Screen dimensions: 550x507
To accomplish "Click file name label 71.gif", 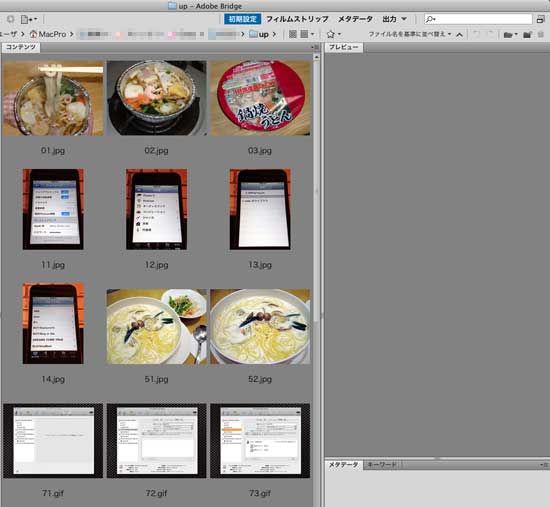I will [x=53, y=493].
